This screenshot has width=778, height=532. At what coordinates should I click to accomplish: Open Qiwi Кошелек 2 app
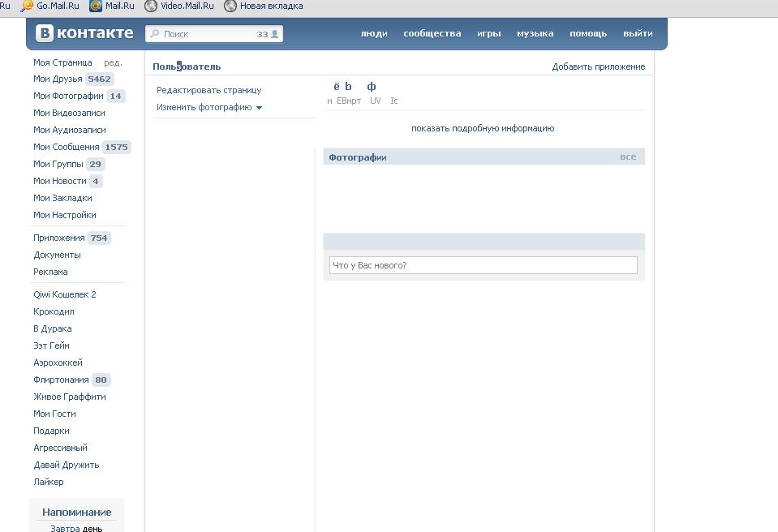[65, 294]
